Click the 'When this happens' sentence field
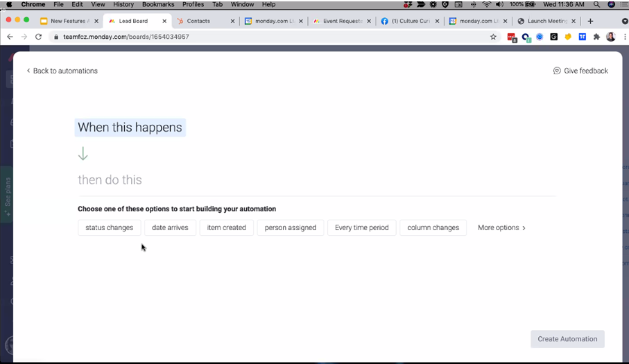This screenshot has width=629, height=364. (130, 128)
